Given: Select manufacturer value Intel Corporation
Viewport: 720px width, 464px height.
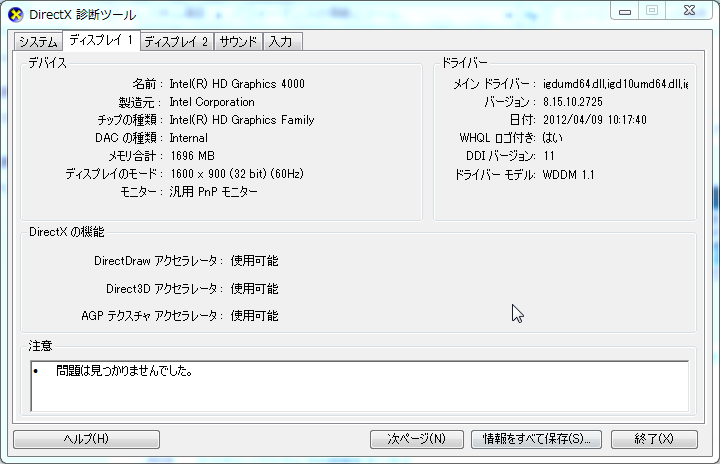Looking at the screenshot, I should (212, 102).
